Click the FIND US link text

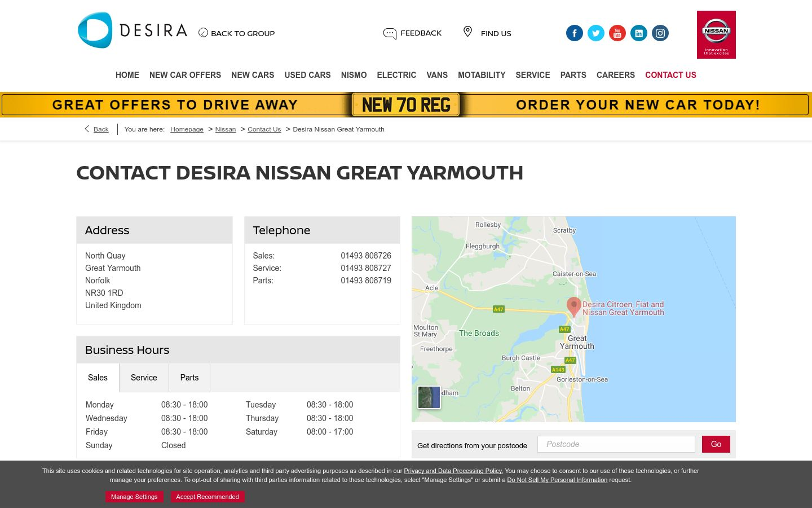coord(496,33)
